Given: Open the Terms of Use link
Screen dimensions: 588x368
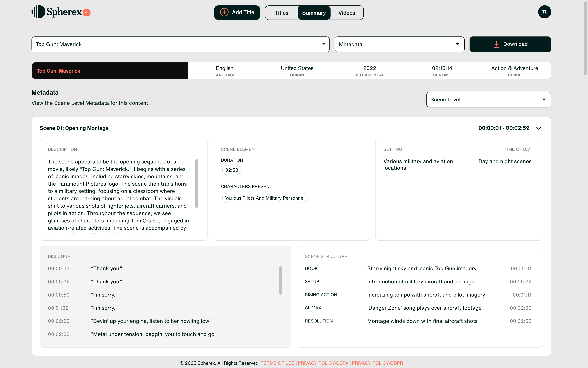Looking at the screenshot, I should [277, 363].
